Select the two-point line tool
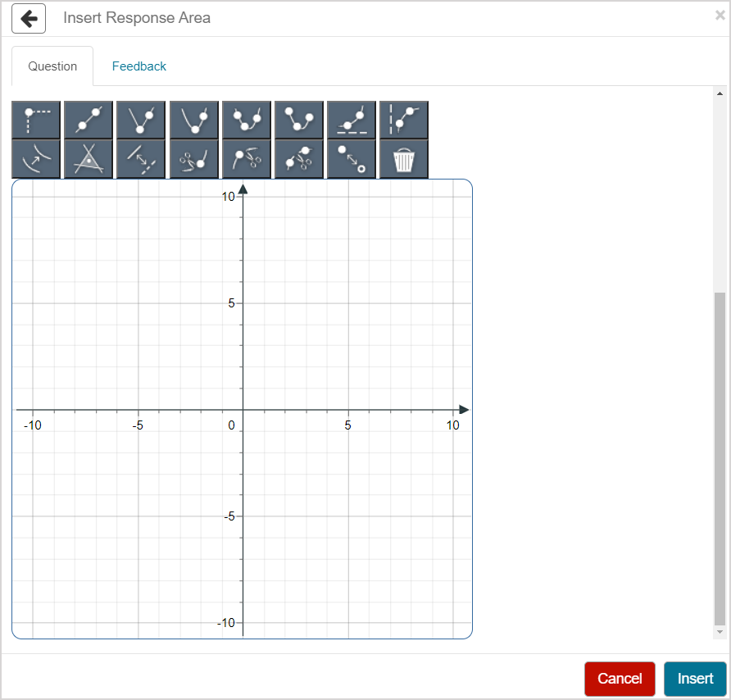Screen dimensions: 731x700 point(89,120)
